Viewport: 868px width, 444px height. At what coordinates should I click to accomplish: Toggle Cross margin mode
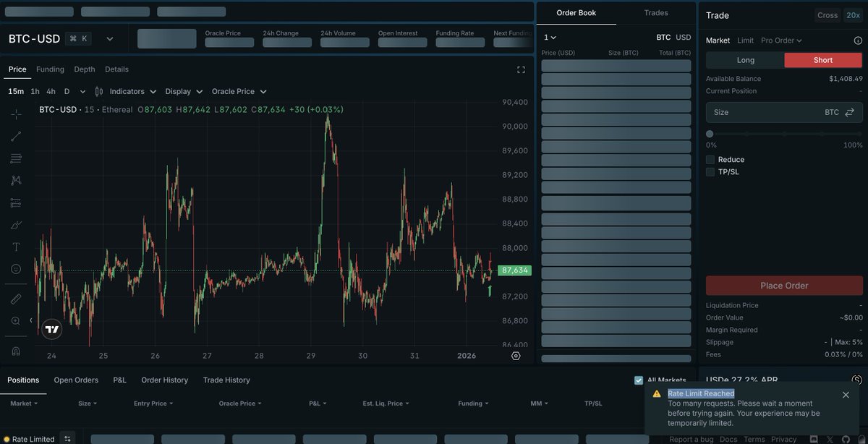pos(827,15)
